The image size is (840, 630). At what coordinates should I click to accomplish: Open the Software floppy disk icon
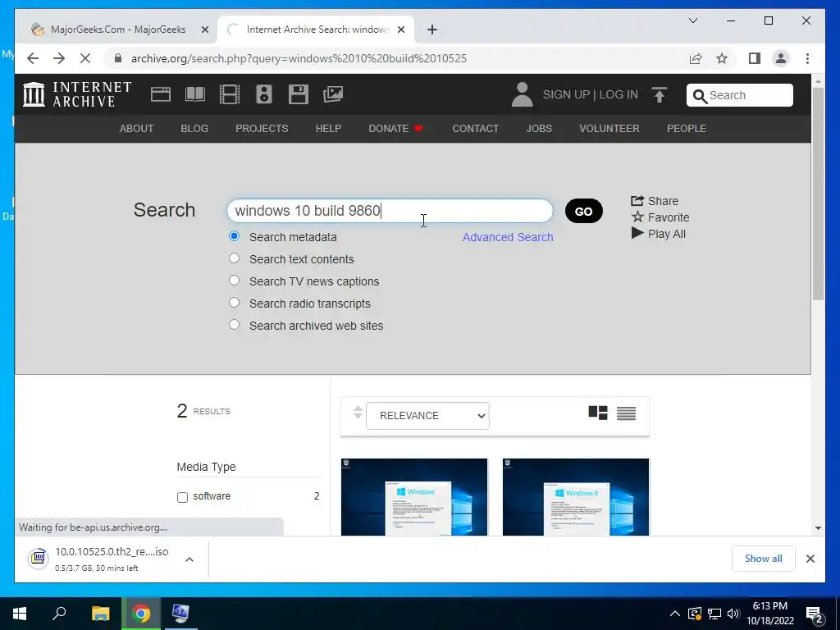[x=299, y=94]
